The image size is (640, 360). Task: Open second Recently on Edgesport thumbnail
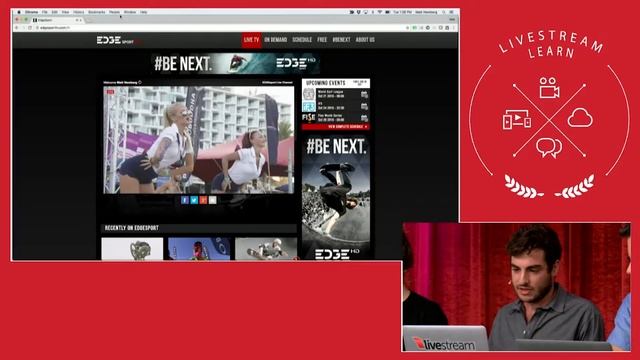point(199,249)
